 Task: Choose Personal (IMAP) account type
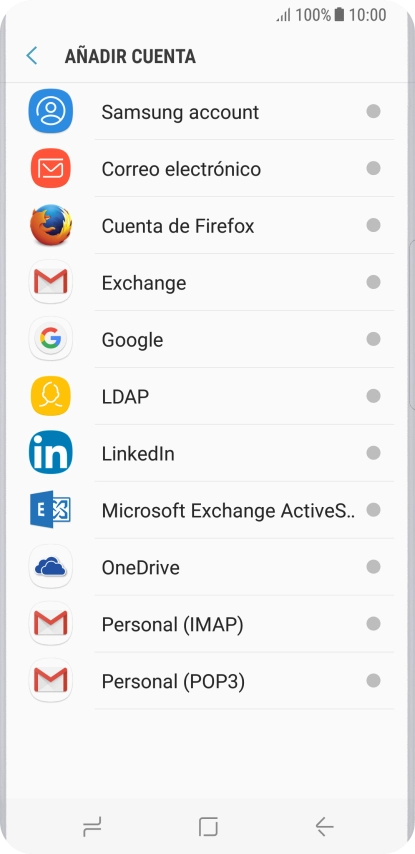coord(208,624)
